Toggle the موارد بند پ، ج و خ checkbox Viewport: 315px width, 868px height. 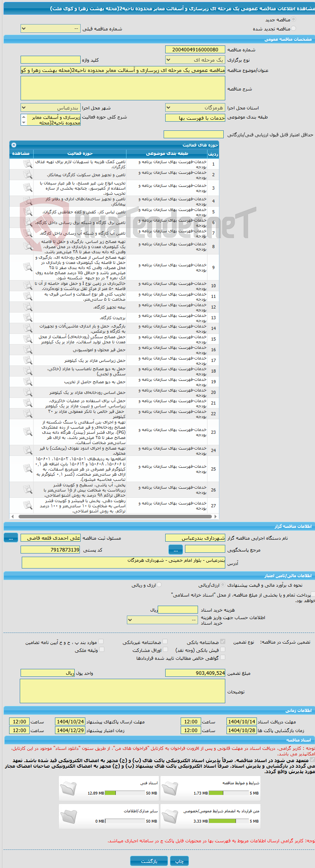point(101,642)
